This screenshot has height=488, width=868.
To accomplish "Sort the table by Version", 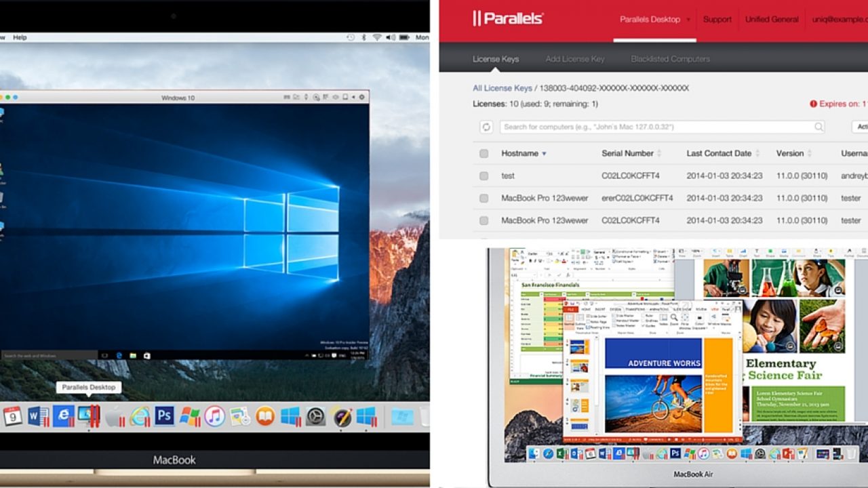I will [794, 153].
